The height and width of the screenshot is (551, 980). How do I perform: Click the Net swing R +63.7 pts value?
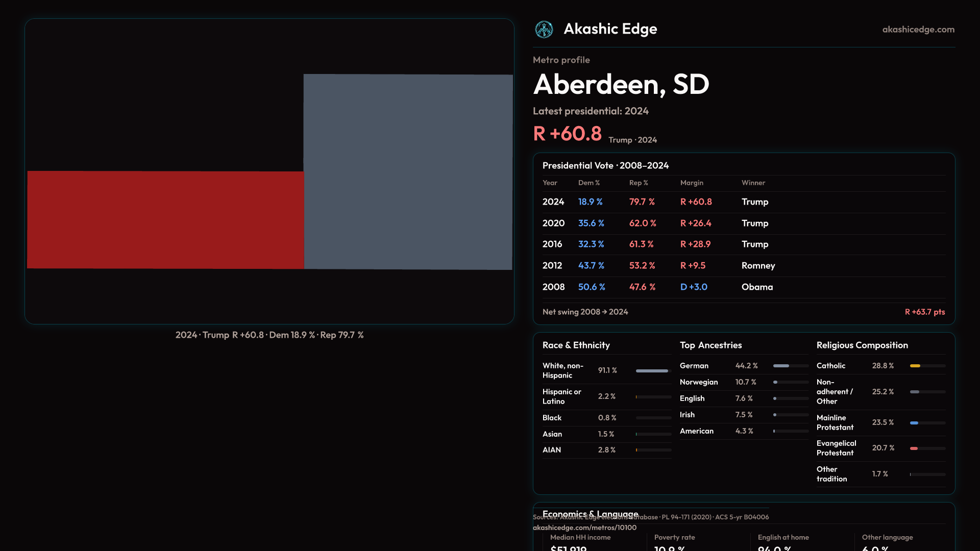click(924, 312)
